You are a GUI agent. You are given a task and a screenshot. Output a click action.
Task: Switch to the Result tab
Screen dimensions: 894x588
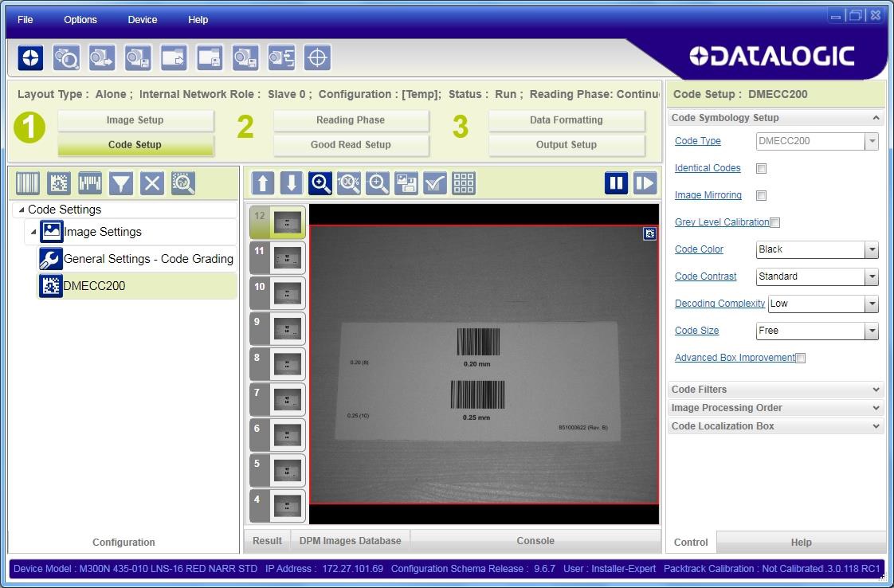tap(268, 541)
